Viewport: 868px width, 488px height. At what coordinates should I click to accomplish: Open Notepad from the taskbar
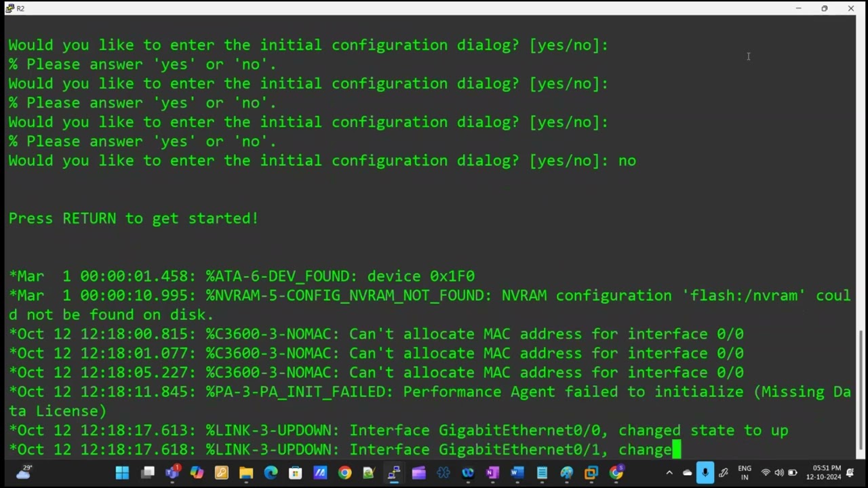(542, 473)
